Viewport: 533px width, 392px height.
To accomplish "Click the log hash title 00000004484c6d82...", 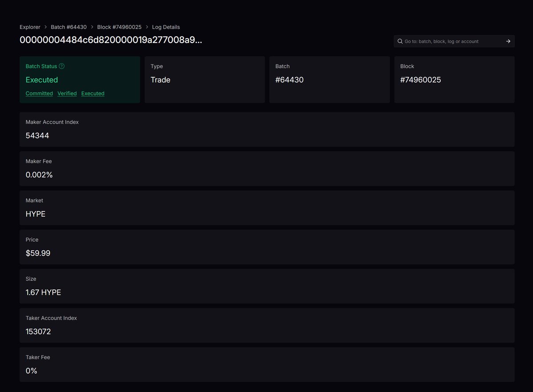I will [x=111, y=40].
